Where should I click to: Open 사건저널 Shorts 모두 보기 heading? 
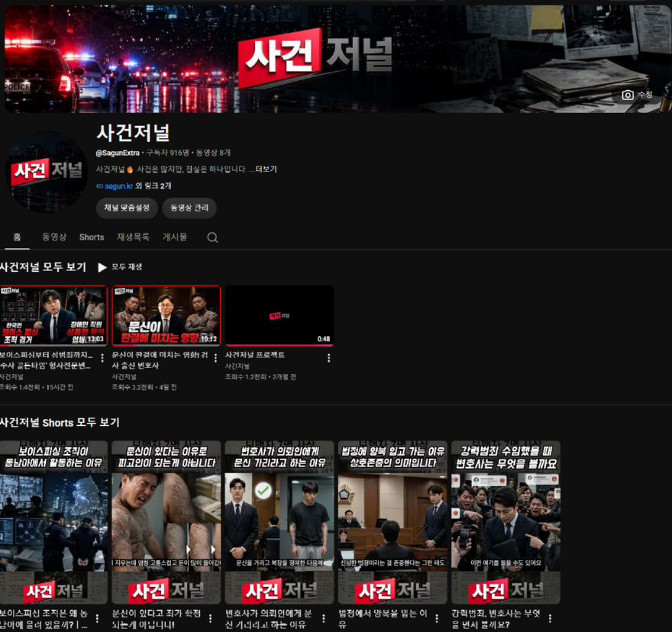coord(60,422)
